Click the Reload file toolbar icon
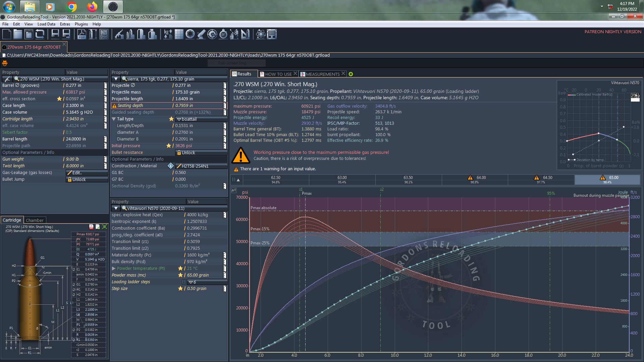 click(40, 34)
